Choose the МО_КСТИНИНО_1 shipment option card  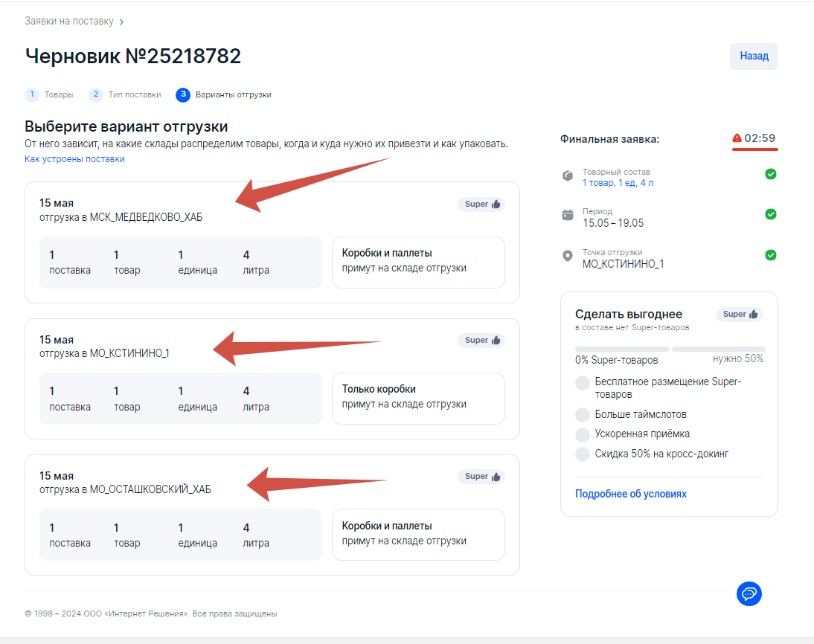pos(272,379)
